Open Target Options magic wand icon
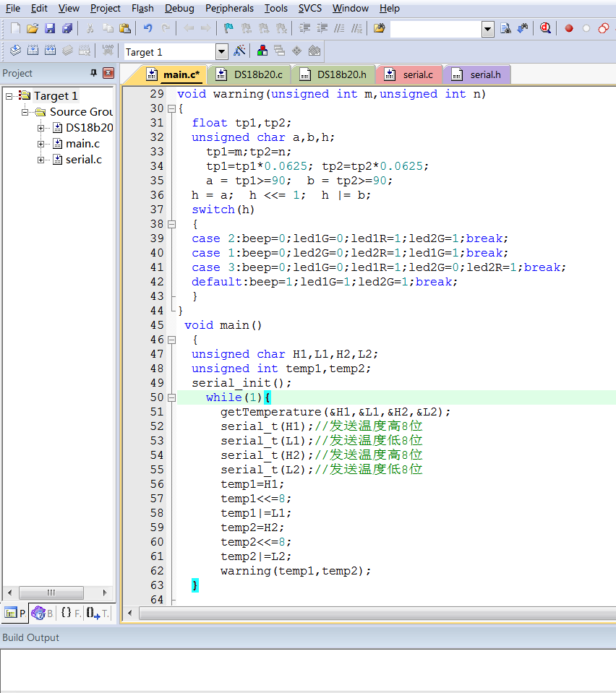The image size is (616, 693). click(x=240, y=51)
